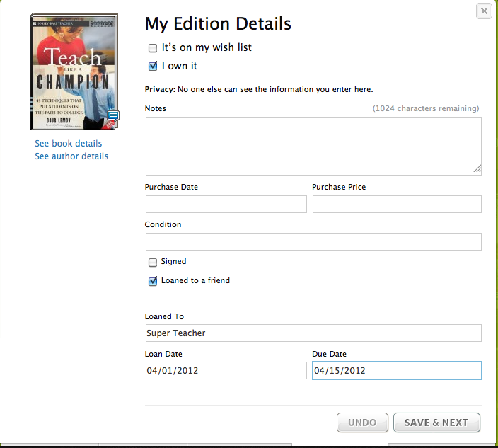This screenshot has height=448, width=498.
Task: Click the Privacy notice text
Action: (x=259, y=89)
